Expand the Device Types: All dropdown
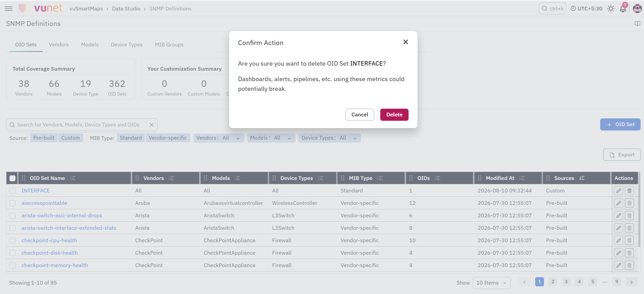The width and height of the screenshot is (644, 294). click(329, 138)
